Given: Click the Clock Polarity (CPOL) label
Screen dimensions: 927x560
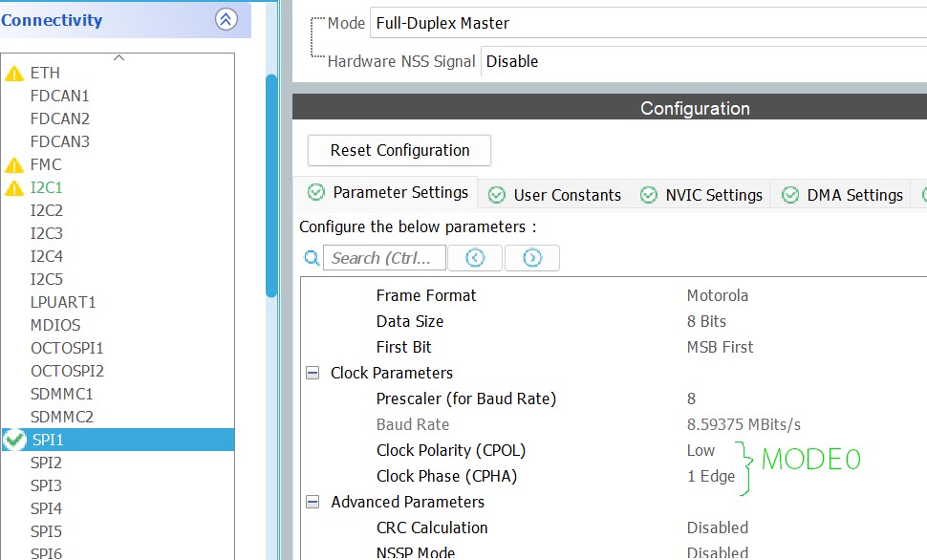Looking at the screenshot, I should click(x=450, y=451).
